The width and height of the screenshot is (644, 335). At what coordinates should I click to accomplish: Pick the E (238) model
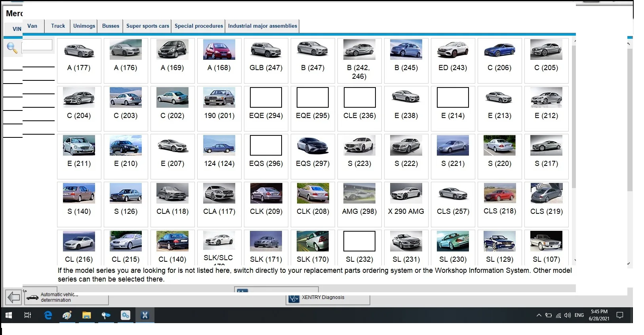(406, 108)
